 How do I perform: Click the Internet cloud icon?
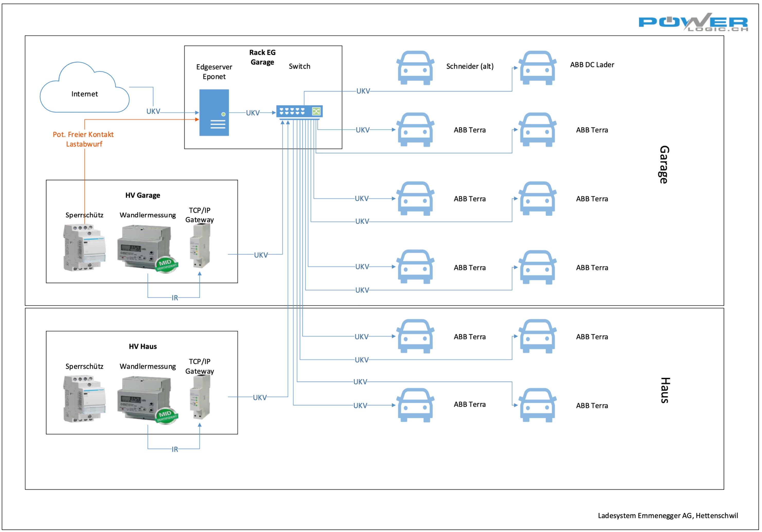click(x=85, y=87)
